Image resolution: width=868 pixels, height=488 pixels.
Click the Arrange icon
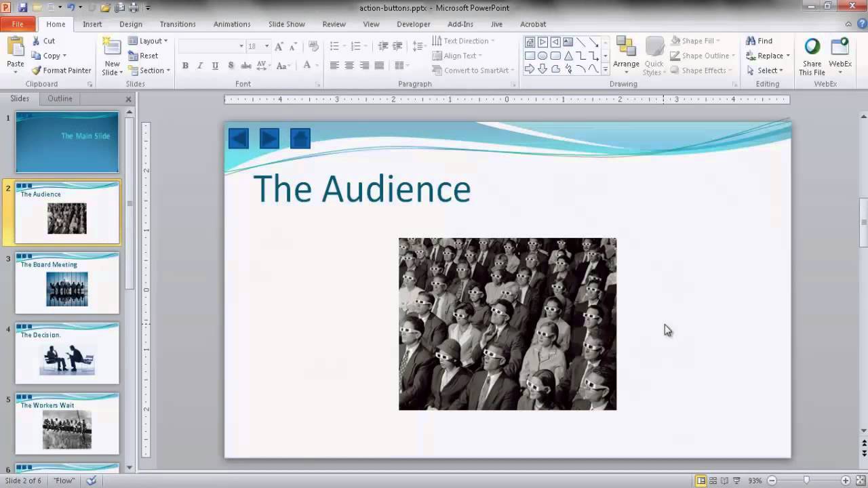[626, 47]
